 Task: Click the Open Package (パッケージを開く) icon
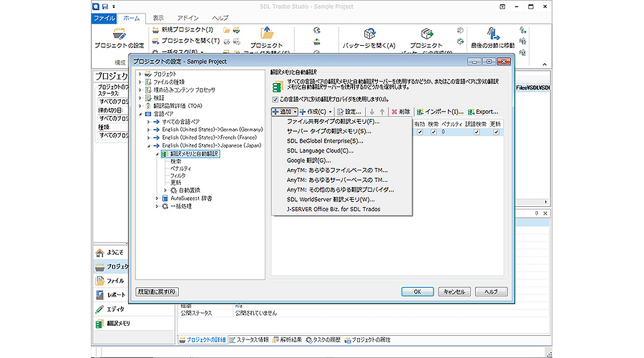click(369, 34)
